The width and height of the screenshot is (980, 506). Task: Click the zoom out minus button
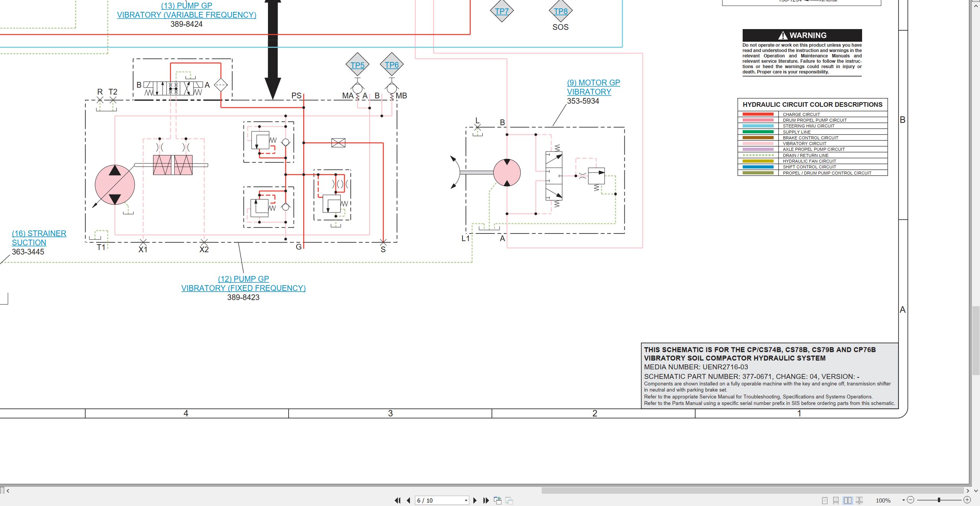click(911, 500)
